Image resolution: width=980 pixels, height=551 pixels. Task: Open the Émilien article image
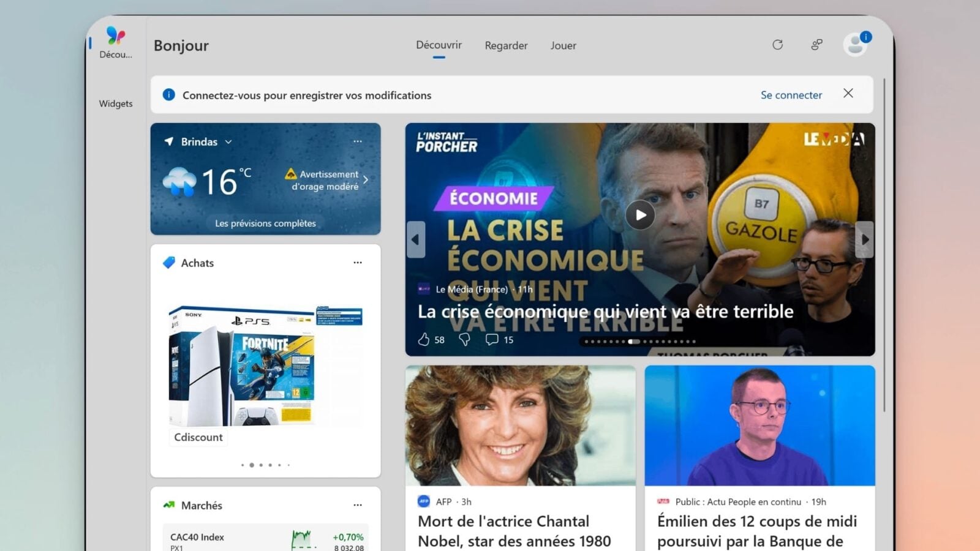point(759,425)
